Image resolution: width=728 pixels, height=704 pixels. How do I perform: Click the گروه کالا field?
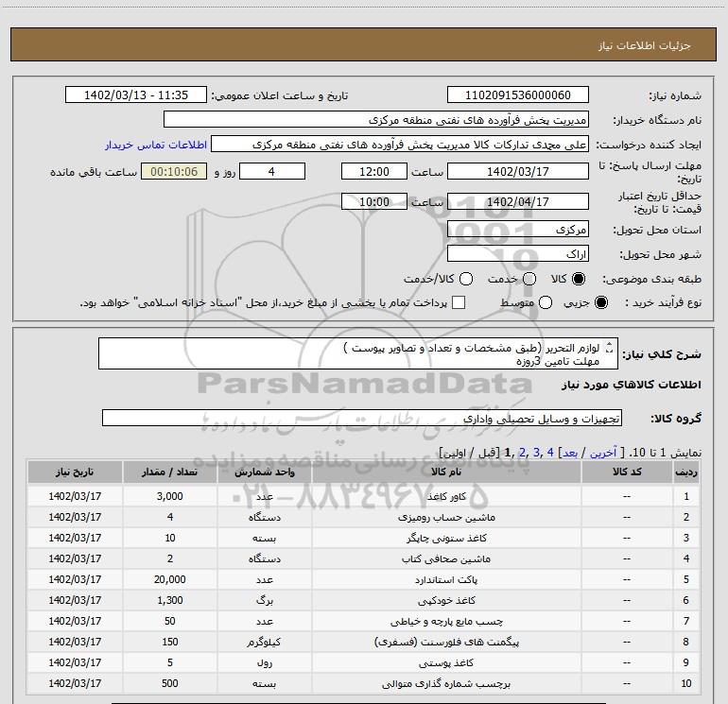(362, 418)
